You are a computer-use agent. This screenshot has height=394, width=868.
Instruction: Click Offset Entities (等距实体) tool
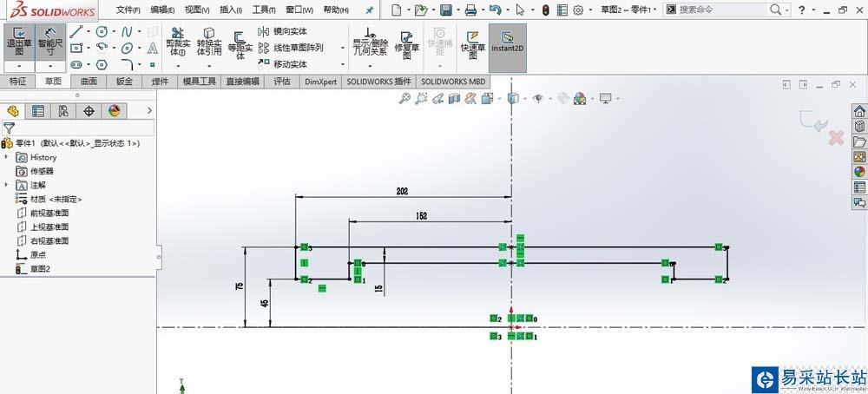click(240, 45)
